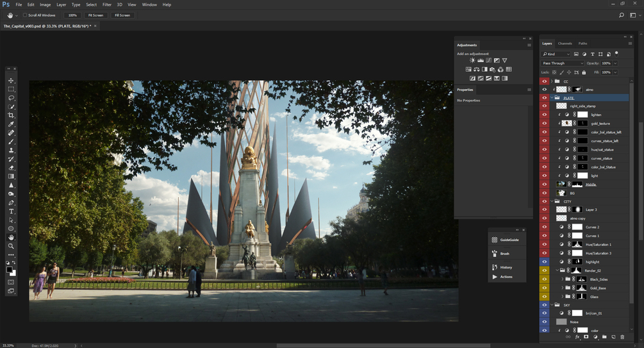Screen dimensions: 644x348
Task: Hide the BG layer
Action: pos(544,193)
